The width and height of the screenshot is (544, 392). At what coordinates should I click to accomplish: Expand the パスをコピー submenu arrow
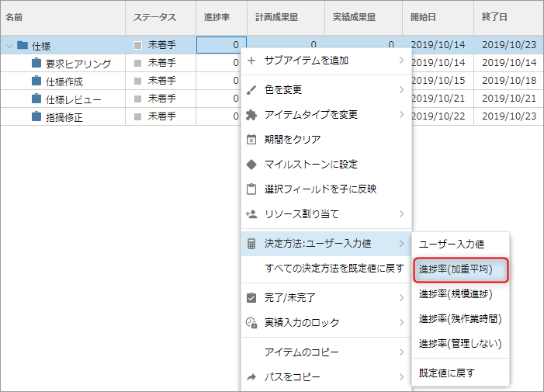pyautogui.click(x=401, y=376)
